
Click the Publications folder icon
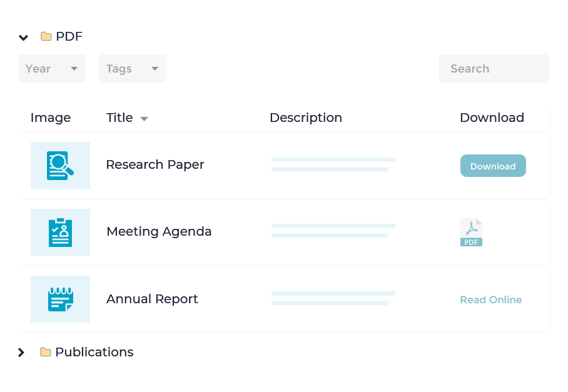click(x=46, y=352)
